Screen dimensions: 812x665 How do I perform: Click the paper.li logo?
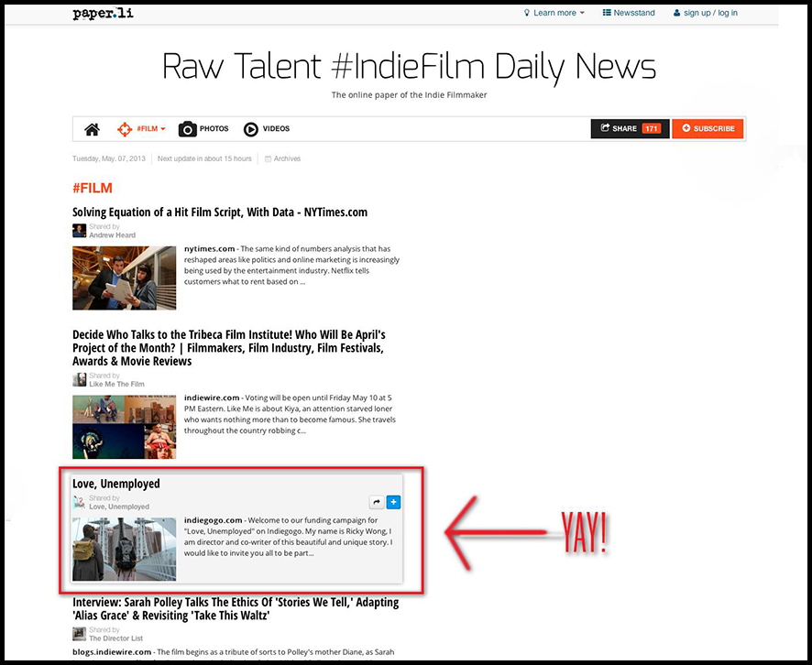point(103,13)
